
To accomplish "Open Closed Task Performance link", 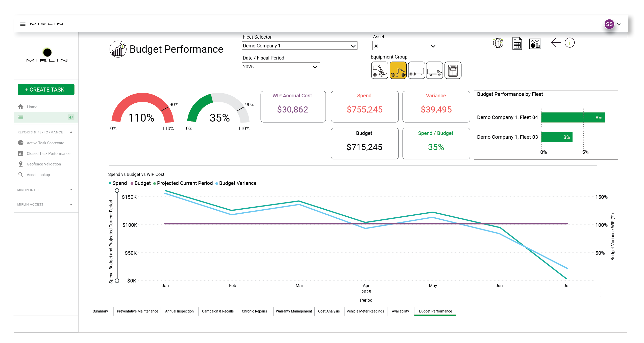I will tap(48, 153).
